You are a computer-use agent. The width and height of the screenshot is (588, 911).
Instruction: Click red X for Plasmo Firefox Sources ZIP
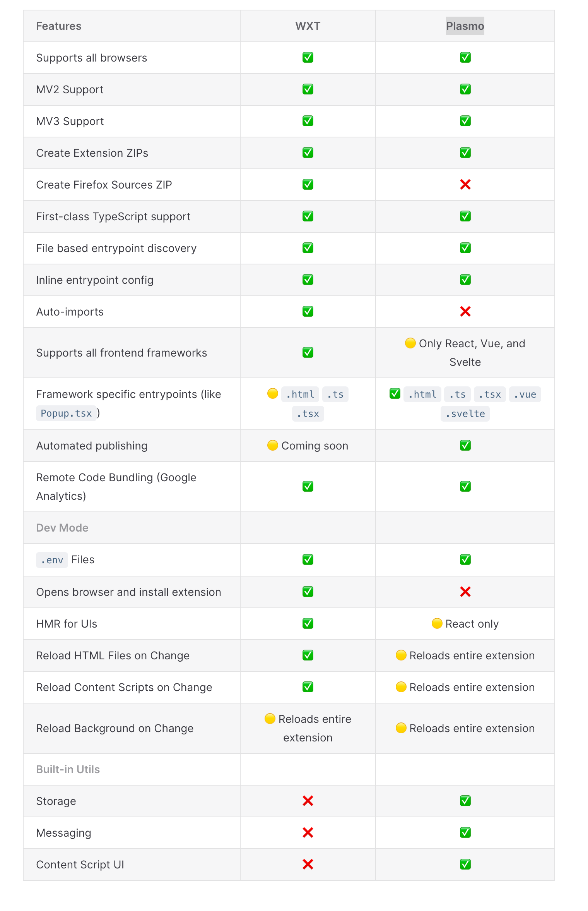[x=465, y=185]
